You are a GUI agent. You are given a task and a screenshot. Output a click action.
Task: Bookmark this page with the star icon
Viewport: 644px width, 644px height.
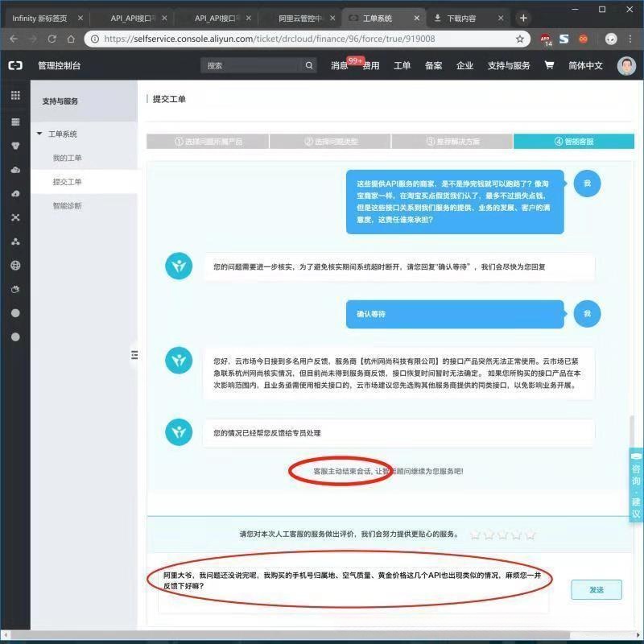(x=520, y=39)
